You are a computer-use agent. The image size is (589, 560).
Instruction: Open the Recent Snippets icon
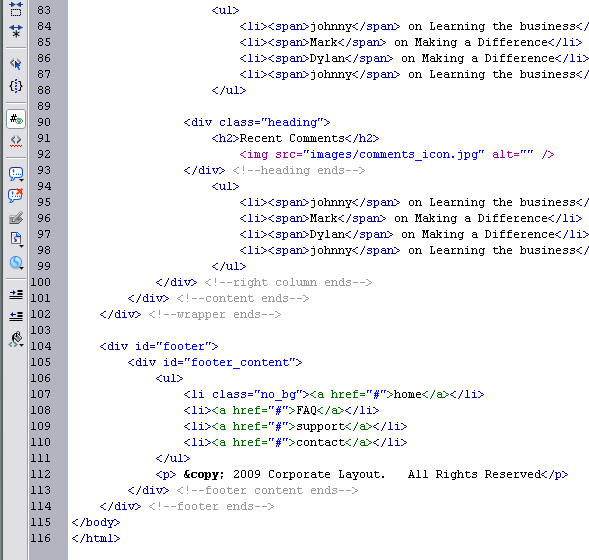click(16, 239)
